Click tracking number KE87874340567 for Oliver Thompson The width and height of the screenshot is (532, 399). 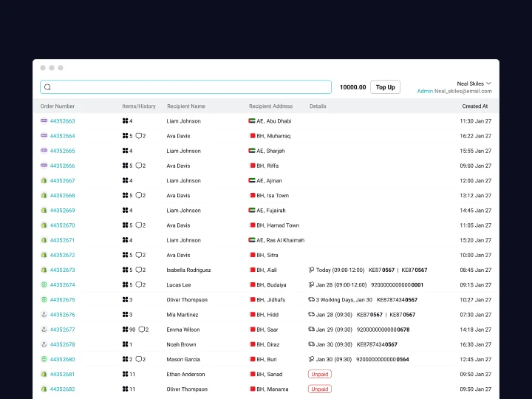coord(397,300)
